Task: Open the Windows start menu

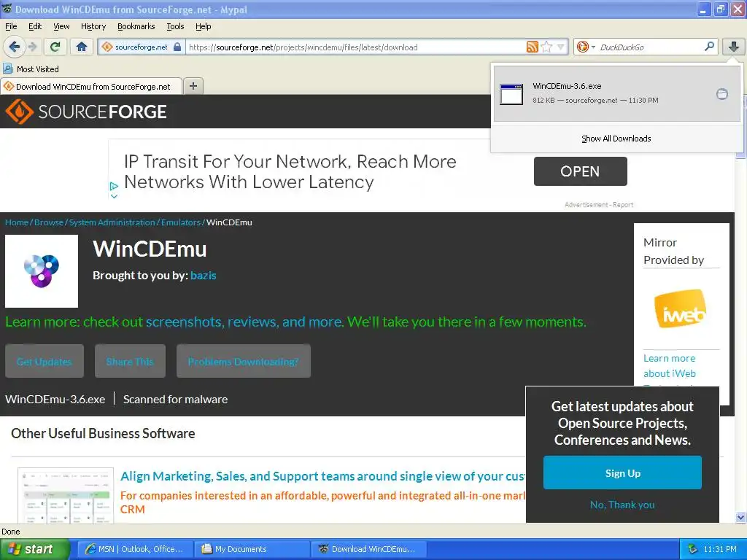Action: click(34, 549)
